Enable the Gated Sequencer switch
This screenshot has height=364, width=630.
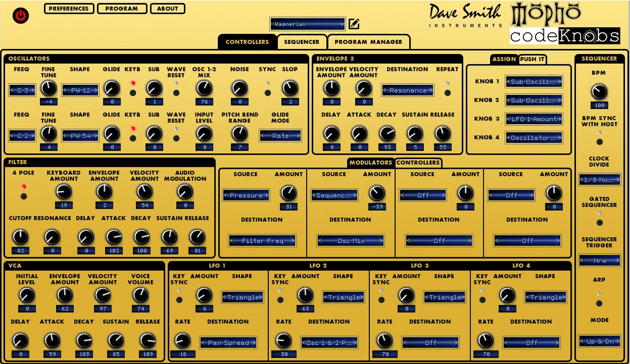[600, 222]
